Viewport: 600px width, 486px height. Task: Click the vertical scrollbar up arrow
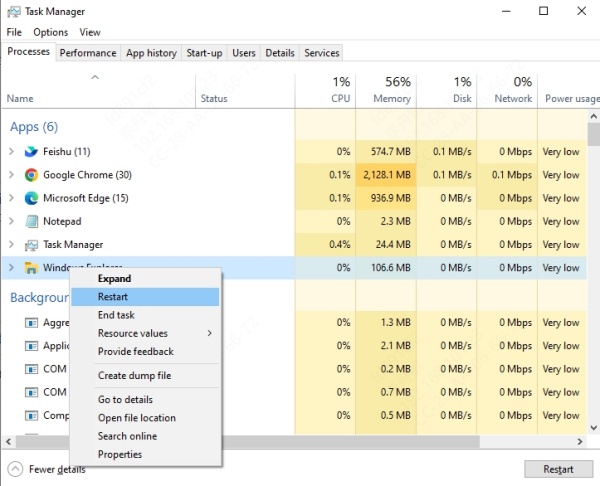[x=593, y=116]
